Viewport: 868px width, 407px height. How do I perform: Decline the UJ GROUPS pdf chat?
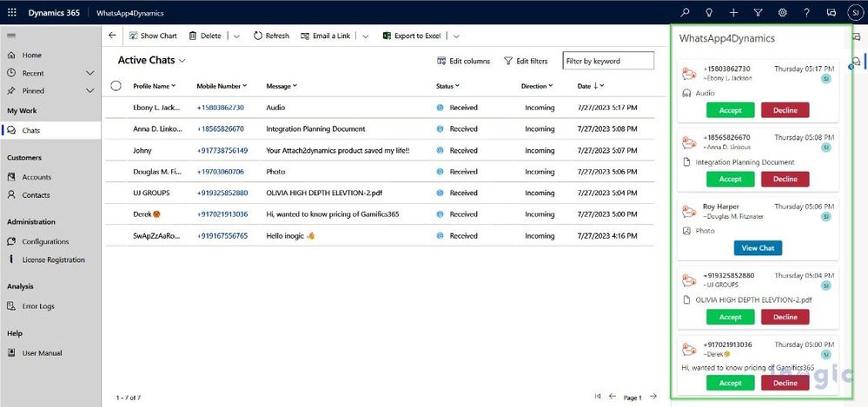(x=785, y=317)
